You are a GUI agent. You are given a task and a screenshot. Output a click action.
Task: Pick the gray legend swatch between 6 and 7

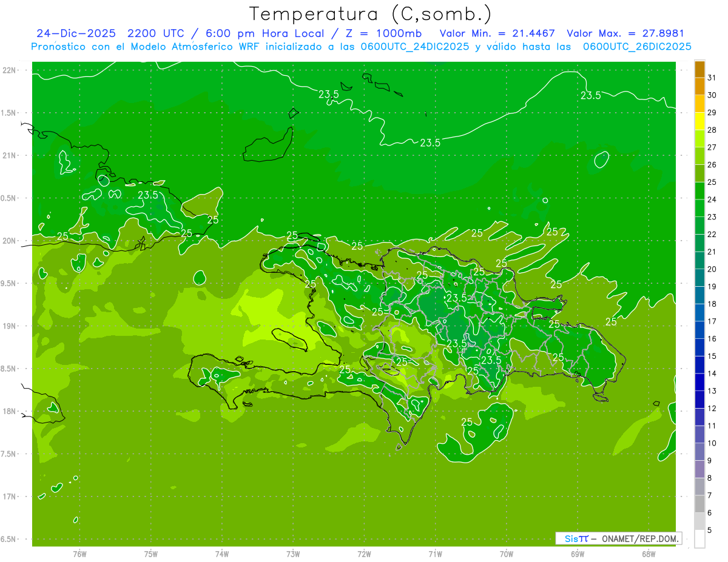tap(699, 504)
